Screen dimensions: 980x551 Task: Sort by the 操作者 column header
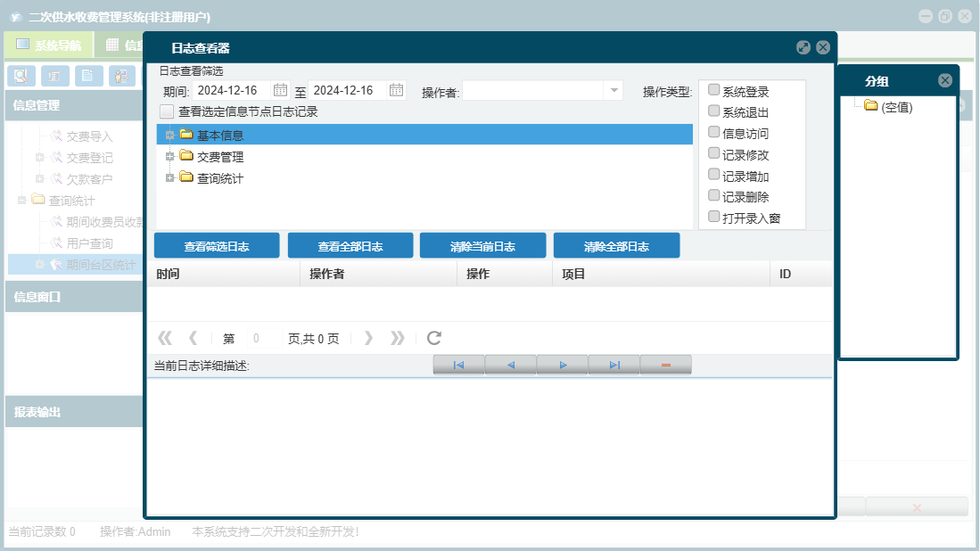tap(379, 274)
